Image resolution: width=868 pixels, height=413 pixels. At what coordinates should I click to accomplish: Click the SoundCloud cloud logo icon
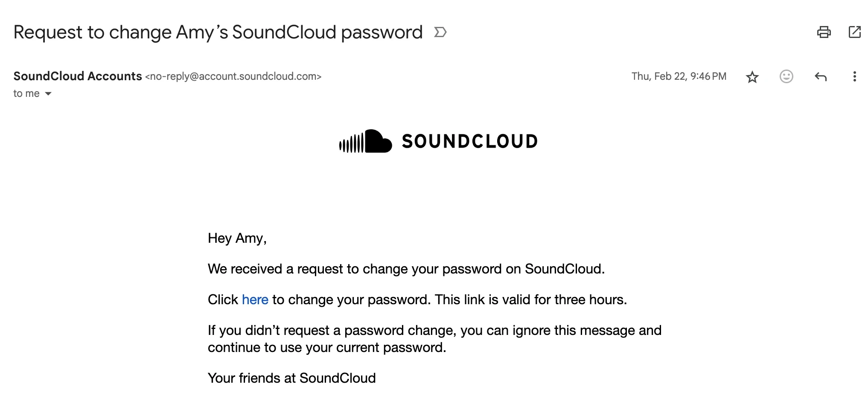[x=366, y=141]
